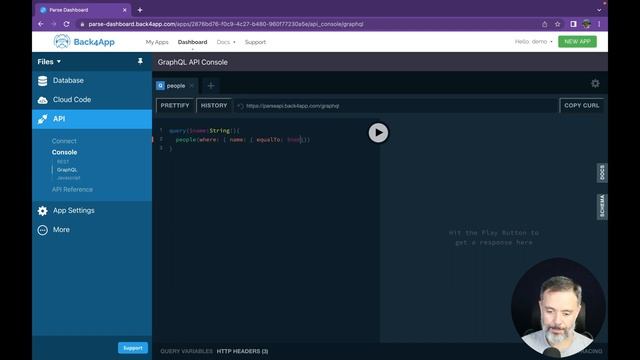
Task: Click the blue Support button
Action: point(133,348)
